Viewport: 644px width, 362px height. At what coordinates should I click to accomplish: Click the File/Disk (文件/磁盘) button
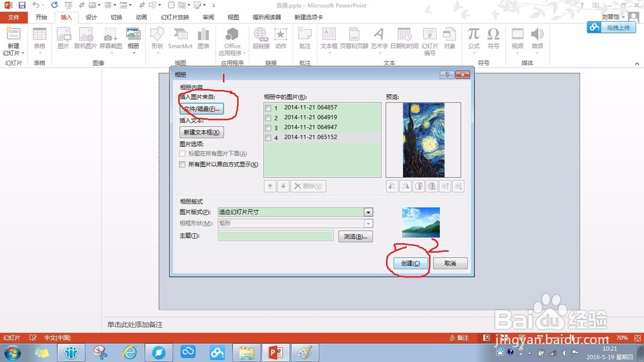click(x=202, y=109)
